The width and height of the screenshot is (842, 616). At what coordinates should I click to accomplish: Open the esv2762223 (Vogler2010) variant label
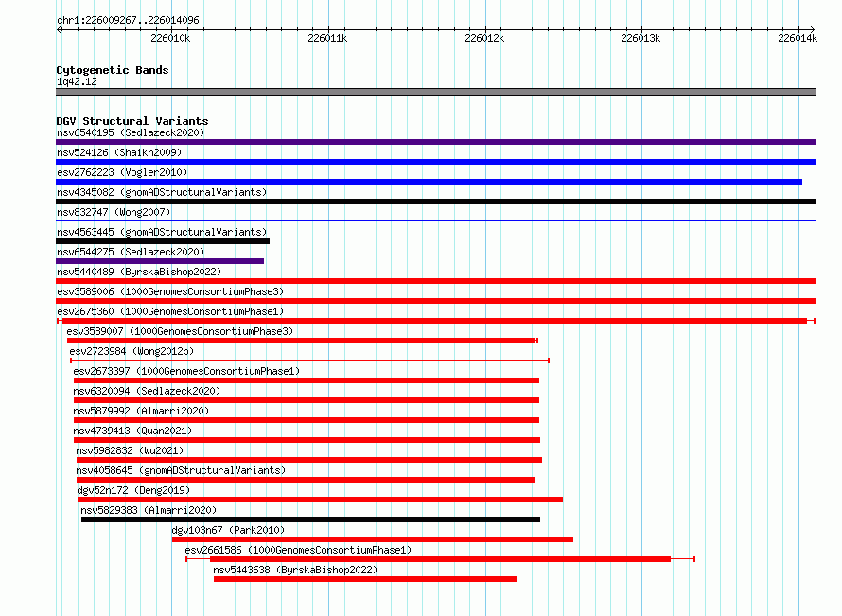coord(122,172)
